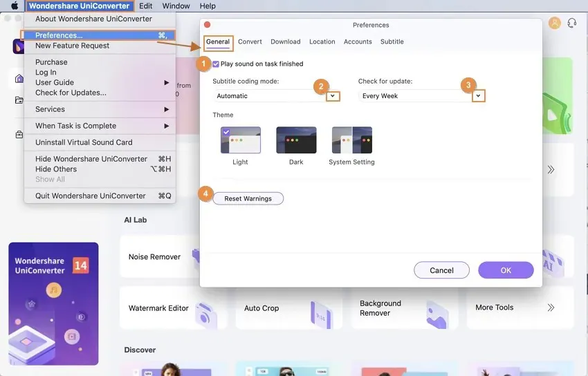Screen dimensions: 588x376
Task: Select Purchase from the app menu
Action: [x=100, y=62]
